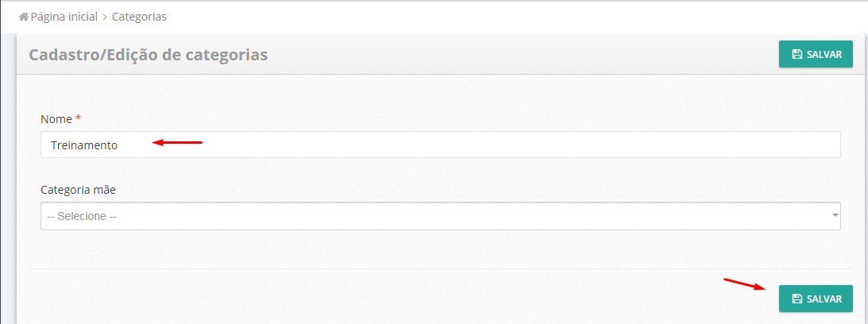The width and height of the screenshot is (868, 324).
Task: Click the breadcrumb chevron separator before Categorias
Action: pos(104,16)
